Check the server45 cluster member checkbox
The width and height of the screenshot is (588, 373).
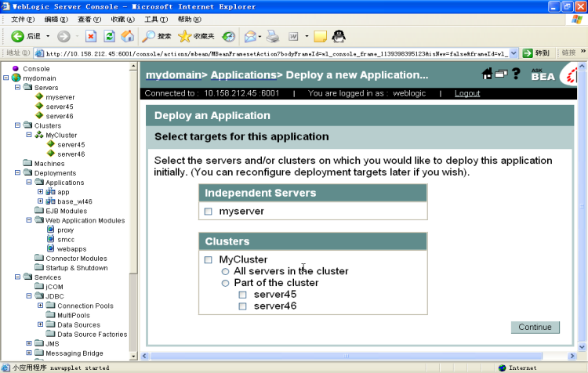[242, 295]
